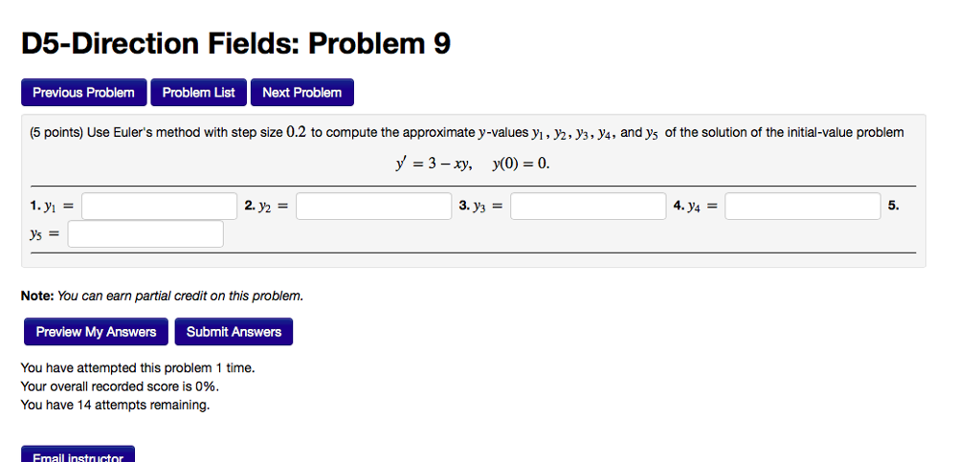Submit Answers for this problem
Screen dimensions: 980x462
pyautogui.click(x=234, y=332)
